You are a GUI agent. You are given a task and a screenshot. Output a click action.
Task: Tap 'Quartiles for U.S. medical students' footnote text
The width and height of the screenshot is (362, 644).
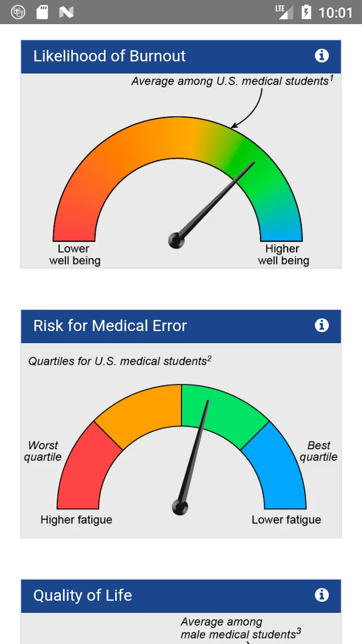[x=120, y=361]
